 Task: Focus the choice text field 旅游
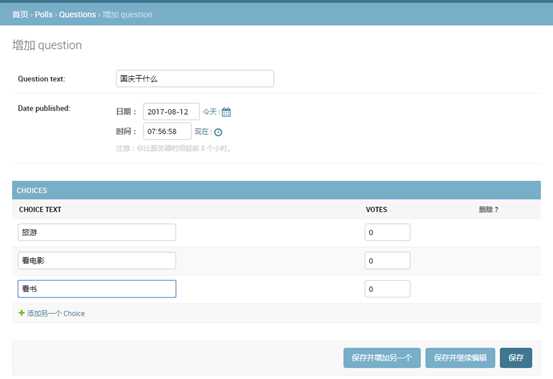pos(97,232)
